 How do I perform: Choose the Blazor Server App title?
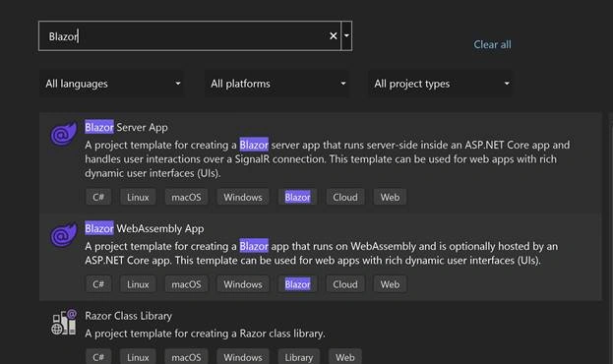126,128
